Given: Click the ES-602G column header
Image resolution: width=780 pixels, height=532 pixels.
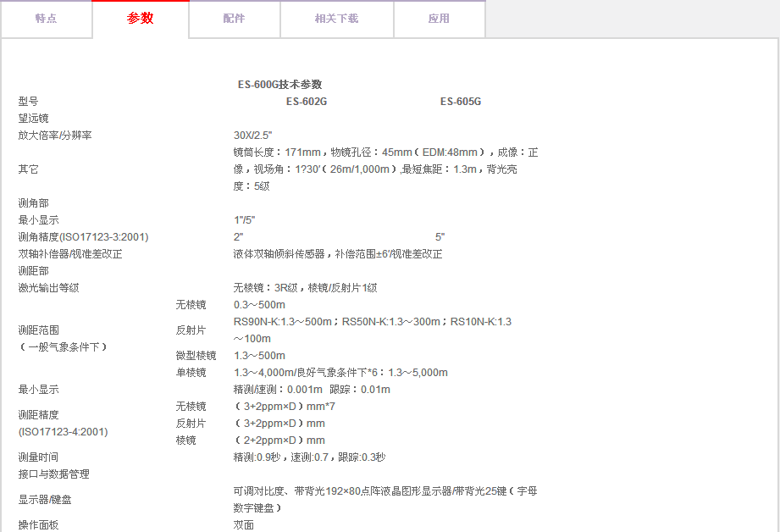Looking at the screenshot, I should (x=306, y=102).
